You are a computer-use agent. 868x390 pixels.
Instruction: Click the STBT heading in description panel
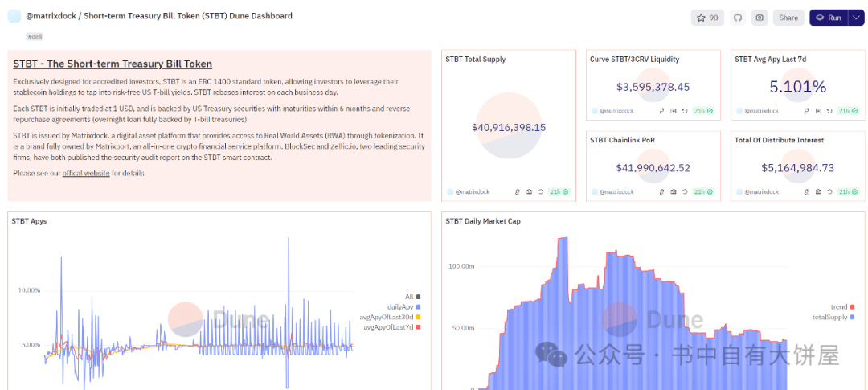tap(113, 64)
